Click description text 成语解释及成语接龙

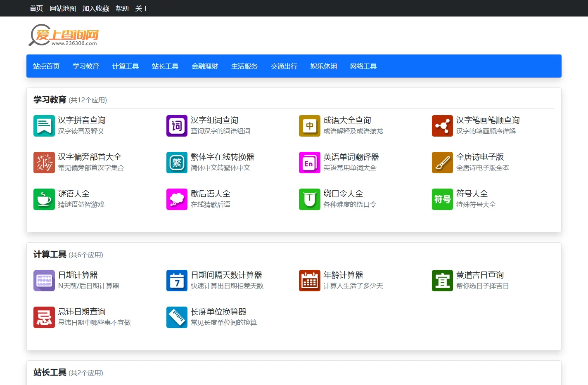click(x=353, y=131)
